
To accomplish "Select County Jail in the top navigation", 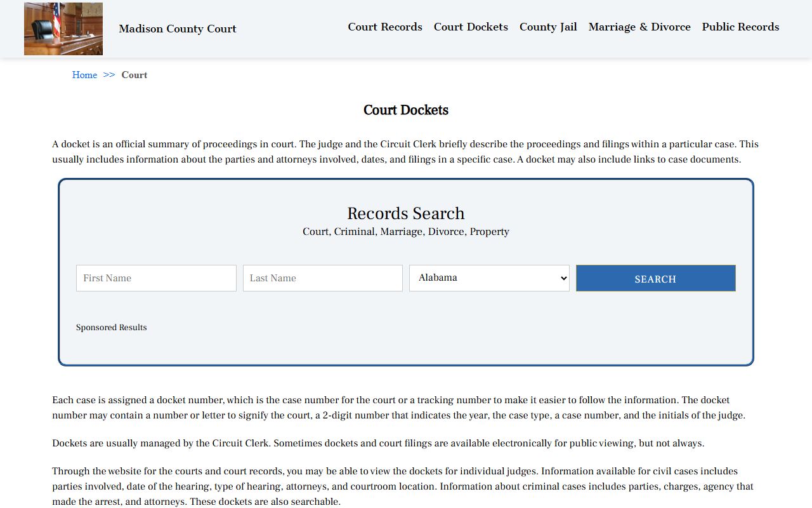I will click(x=548, y=27).
